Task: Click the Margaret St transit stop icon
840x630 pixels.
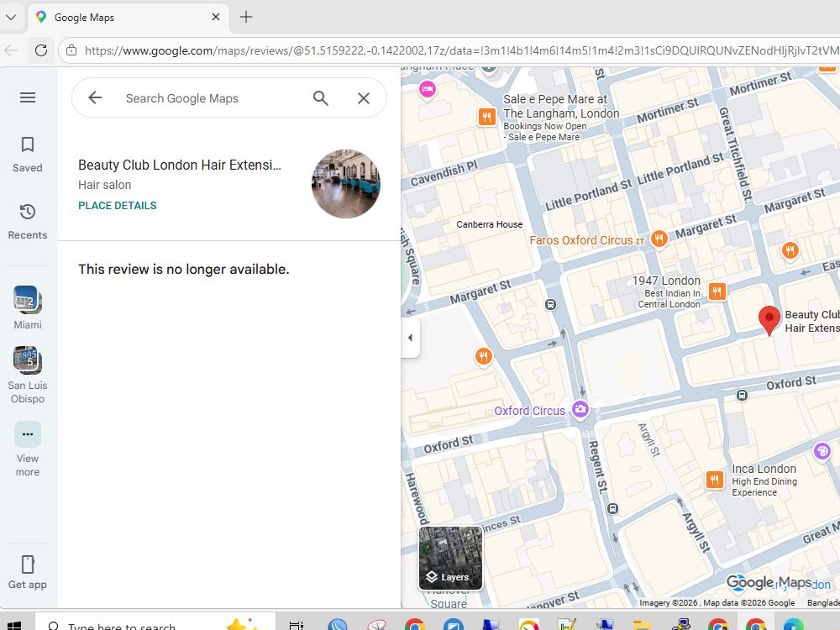Action: click(550, 305)
